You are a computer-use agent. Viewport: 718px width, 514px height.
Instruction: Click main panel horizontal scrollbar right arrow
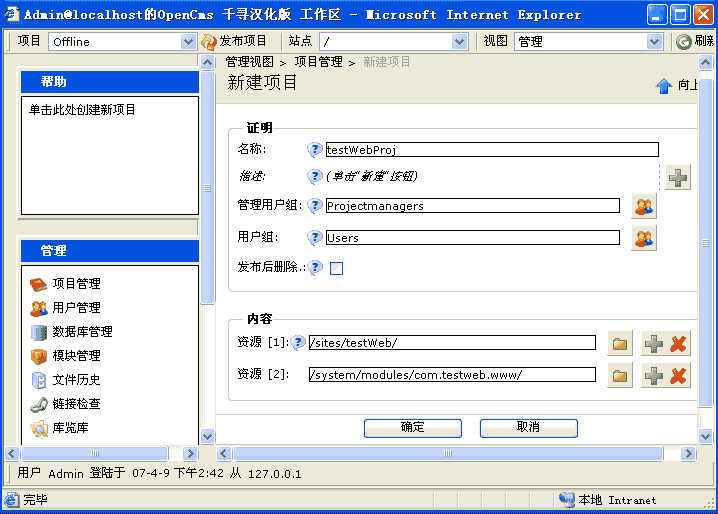[x=687, y=454]
